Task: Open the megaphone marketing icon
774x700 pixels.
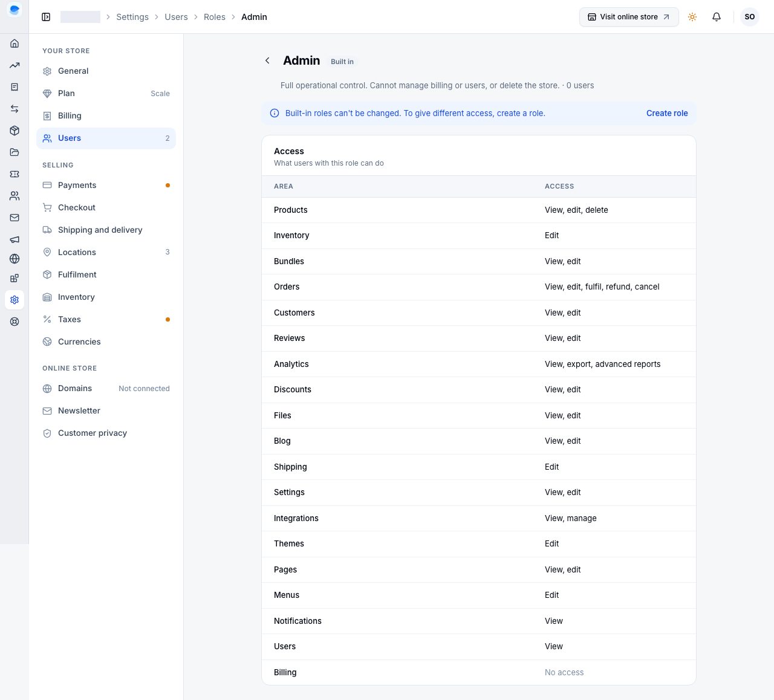Action: point(15,239)
